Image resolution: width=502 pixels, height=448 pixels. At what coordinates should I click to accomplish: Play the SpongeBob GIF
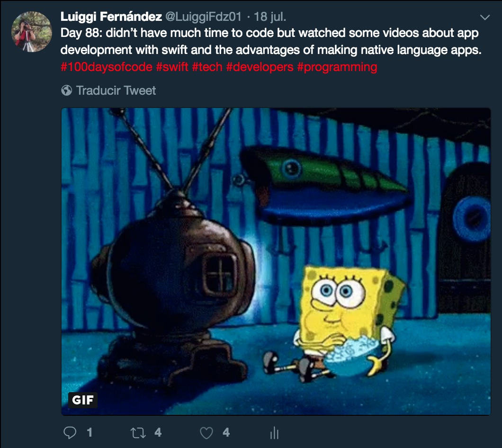[x=276, y=261]
